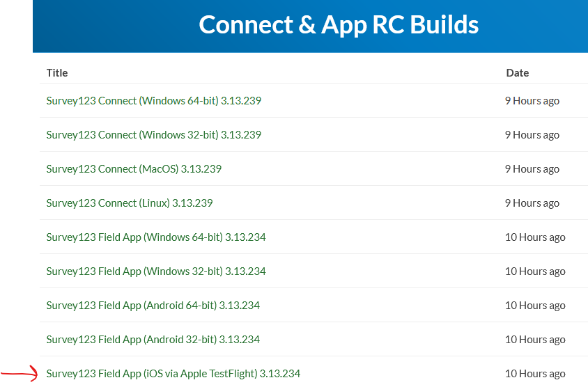Image resolution: width=588 pixels, height=387 pixels.
Task: Click the date cell of Connect (Windows 32-bit)
Action: (x=532, y=135)
